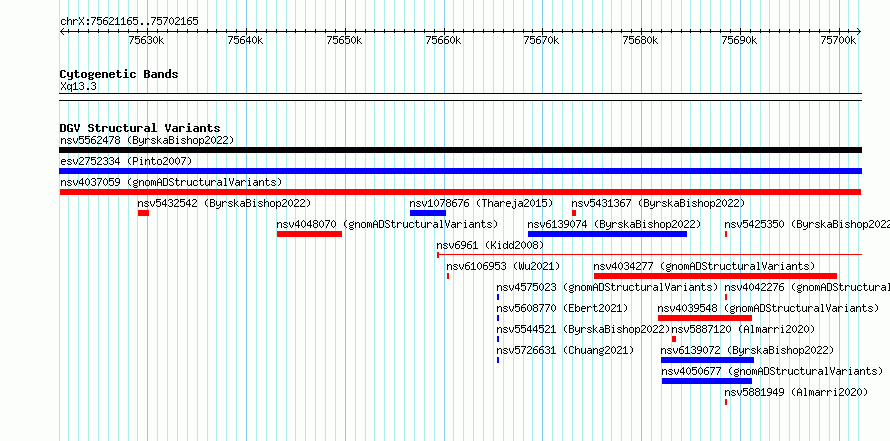This screenshot has width=890, height=441.
Task: Click the blue nsv4575023 marker
Action: click(498, 297)
